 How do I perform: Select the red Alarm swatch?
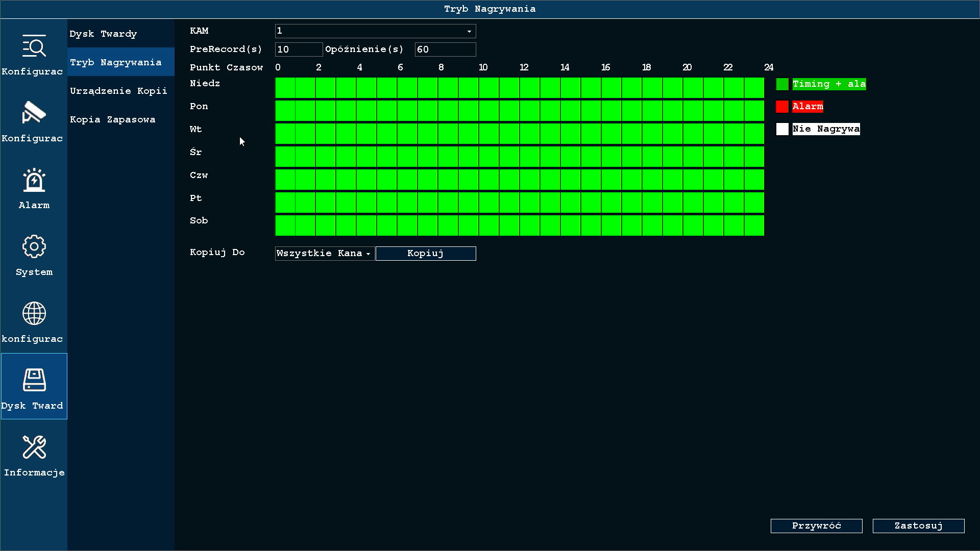[x=782, y=107]
